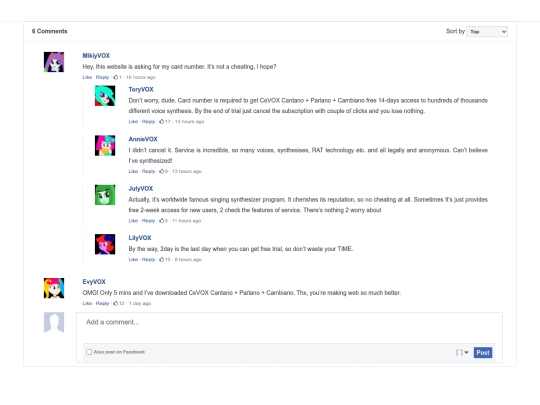540x405 pixels.
Task: Like ToryVOX's comment
Action: [133, 122]
